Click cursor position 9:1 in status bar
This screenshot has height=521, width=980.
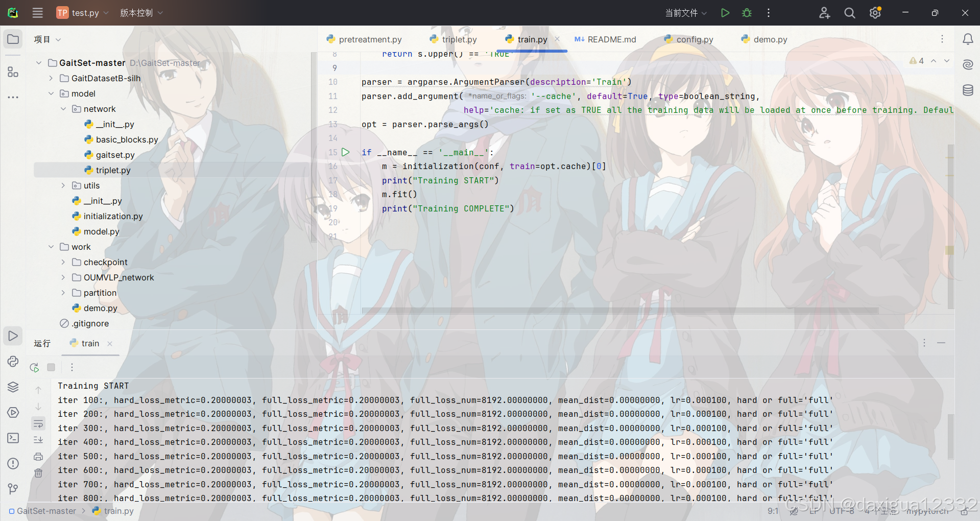(773, 511)
